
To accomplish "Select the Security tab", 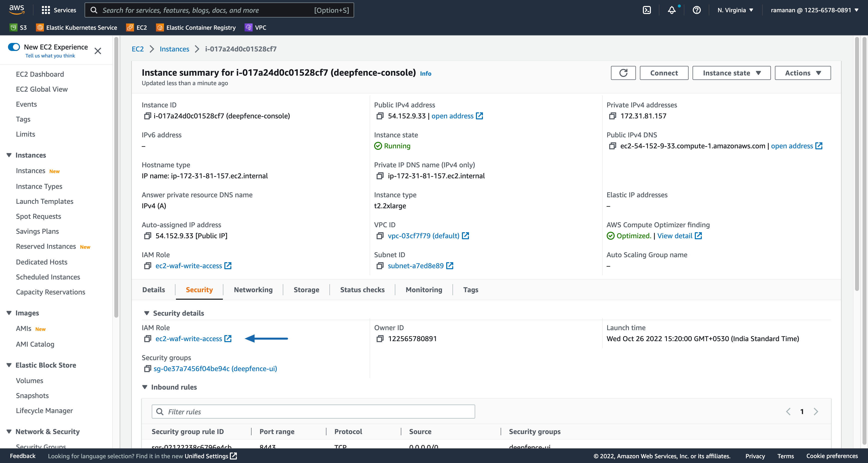I will point(199,290).
